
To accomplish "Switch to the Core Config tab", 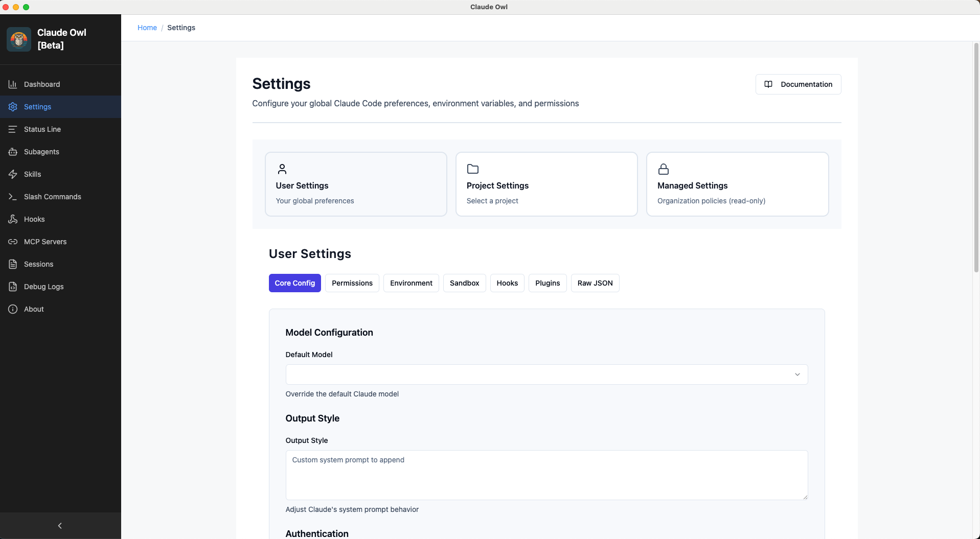I will click(x=295, y=283).
